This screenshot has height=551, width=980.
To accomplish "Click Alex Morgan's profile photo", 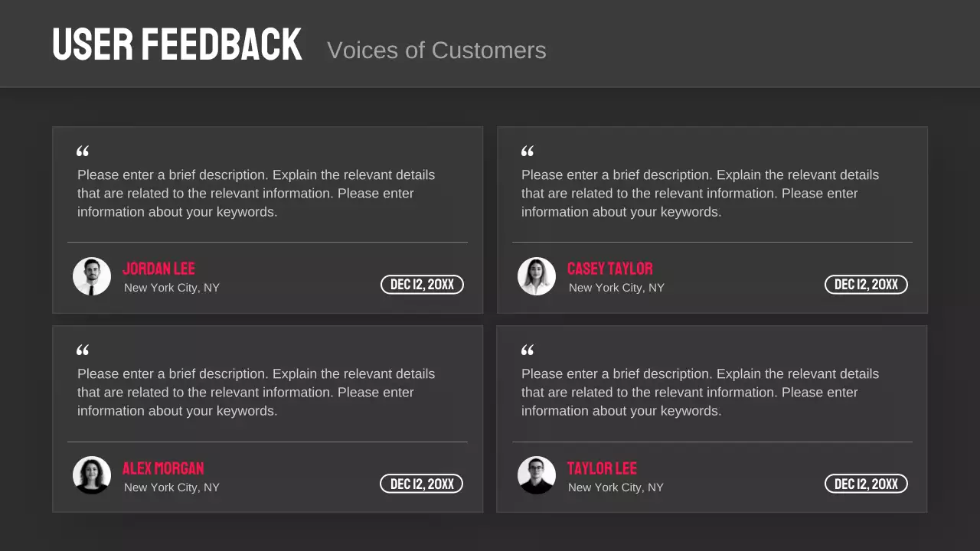I will coord(92,475).
